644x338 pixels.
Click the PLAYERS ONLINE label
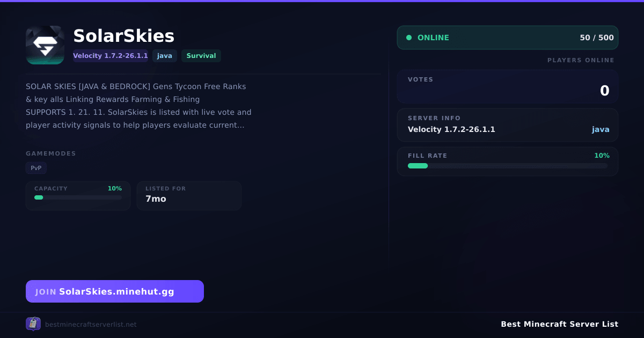tap(581, 60)
